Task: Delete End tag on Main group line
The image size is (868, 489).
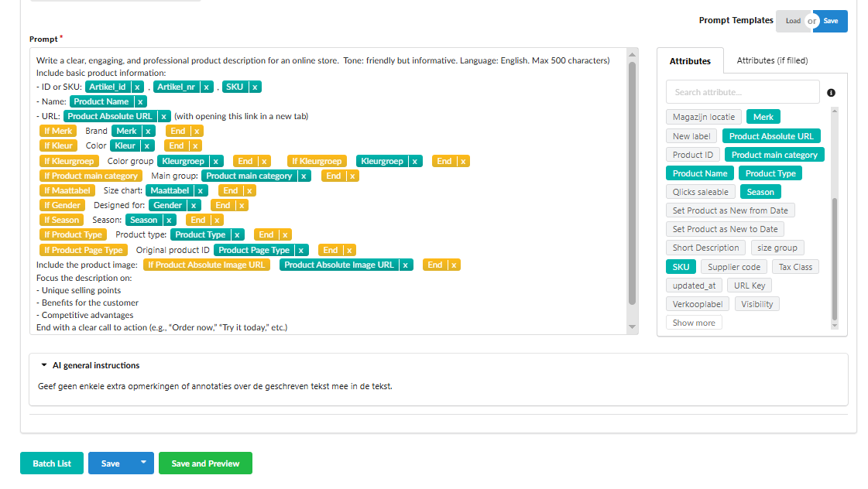Action: [352, 176]
